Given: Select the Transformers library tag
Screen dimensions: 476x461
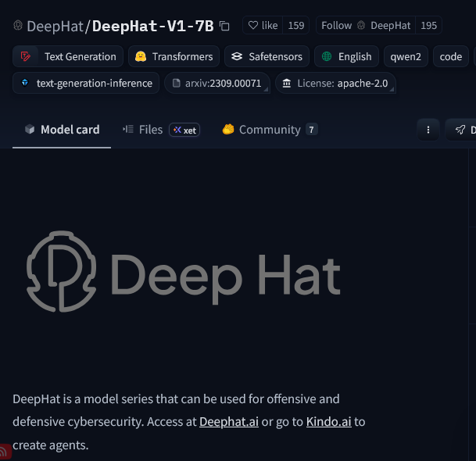Looking at the screenshot, I should (x=174, y=56).
